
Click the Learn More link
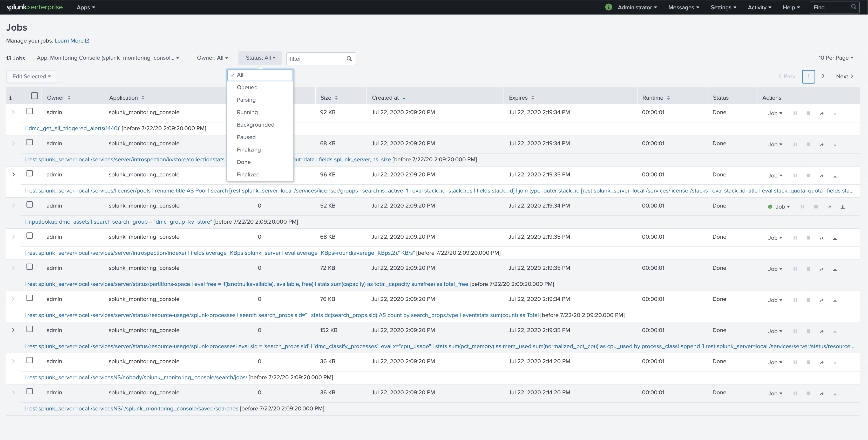tap(69, 40)
